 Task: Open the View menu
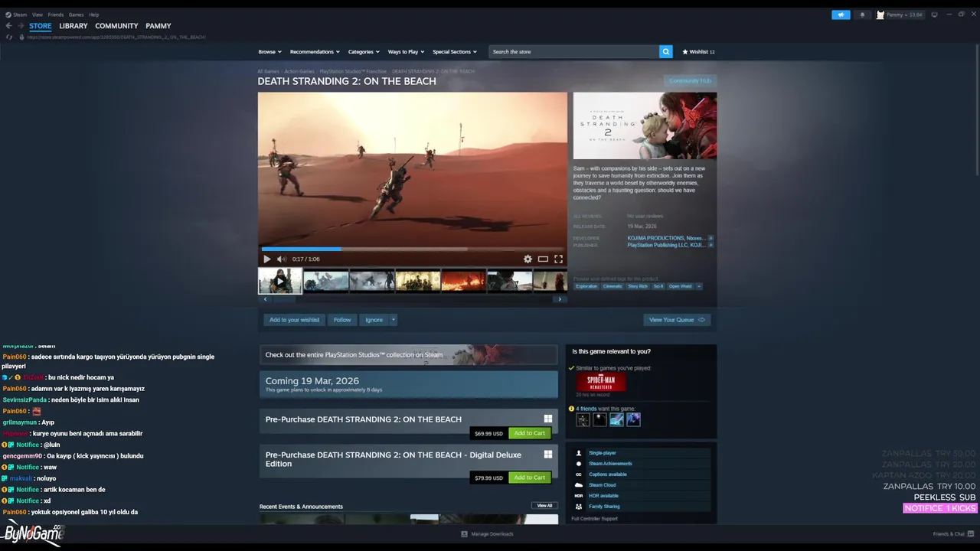[38, 15]
